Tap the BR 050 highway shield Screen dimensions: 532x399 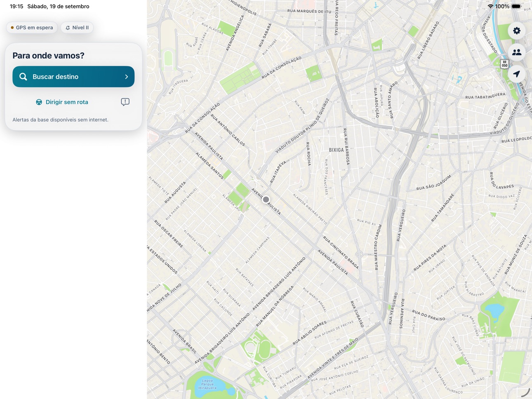pyautogui.click(x=504, y=64)
